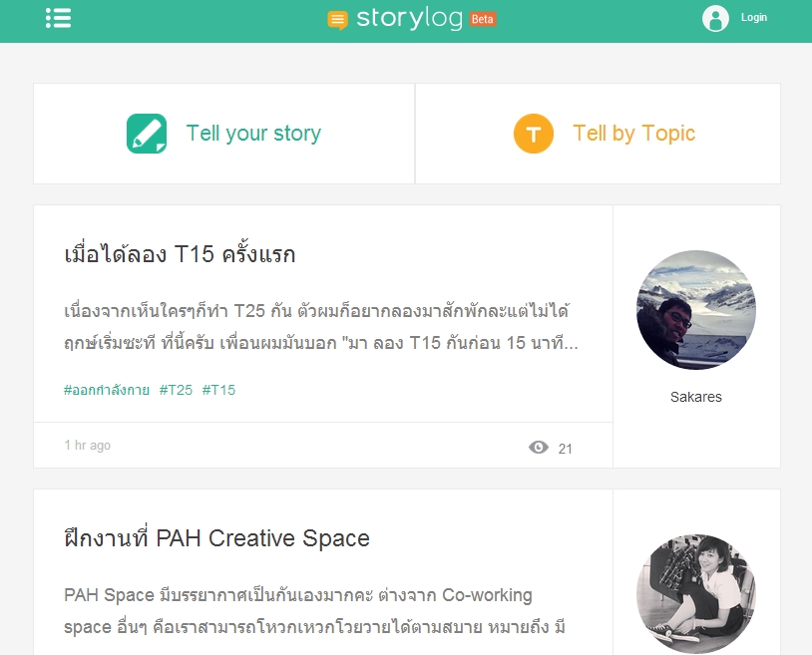Open Tell your story
812x655 pixels.
pos(253,134)
